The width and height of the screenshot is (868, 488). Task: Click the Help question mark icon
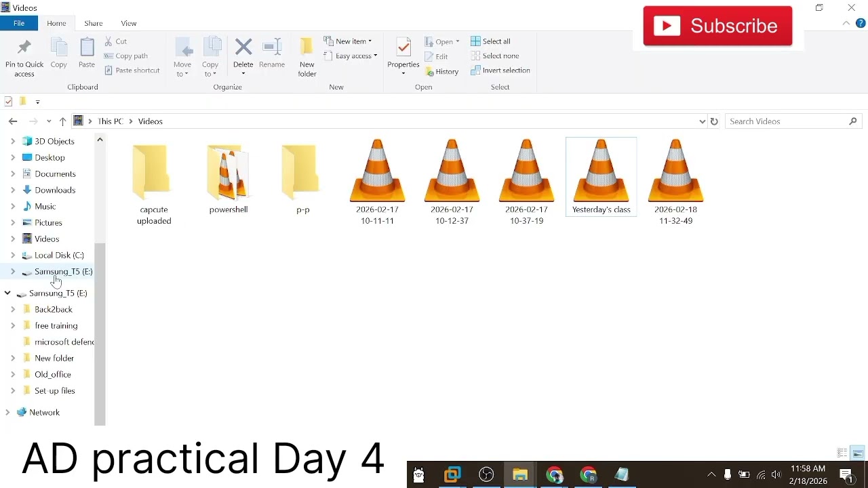click(861, 24)
